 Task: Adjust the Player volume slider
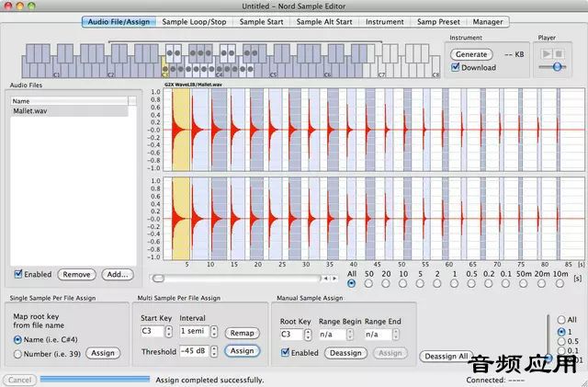(558, 67)
